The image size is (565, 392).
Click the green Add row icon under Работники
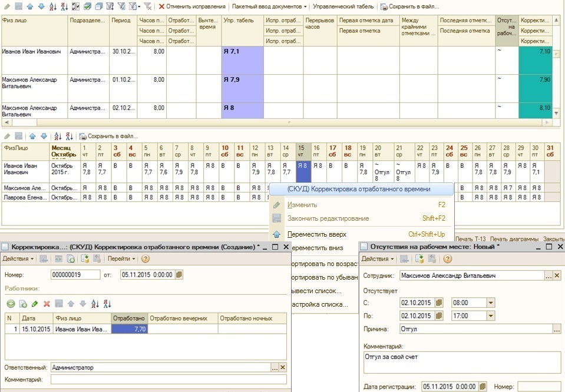point(11,304)
